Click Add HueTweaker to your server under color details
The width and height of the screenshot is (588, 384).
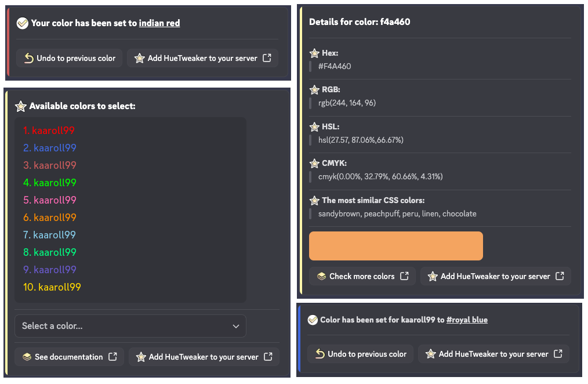point(495,276)
